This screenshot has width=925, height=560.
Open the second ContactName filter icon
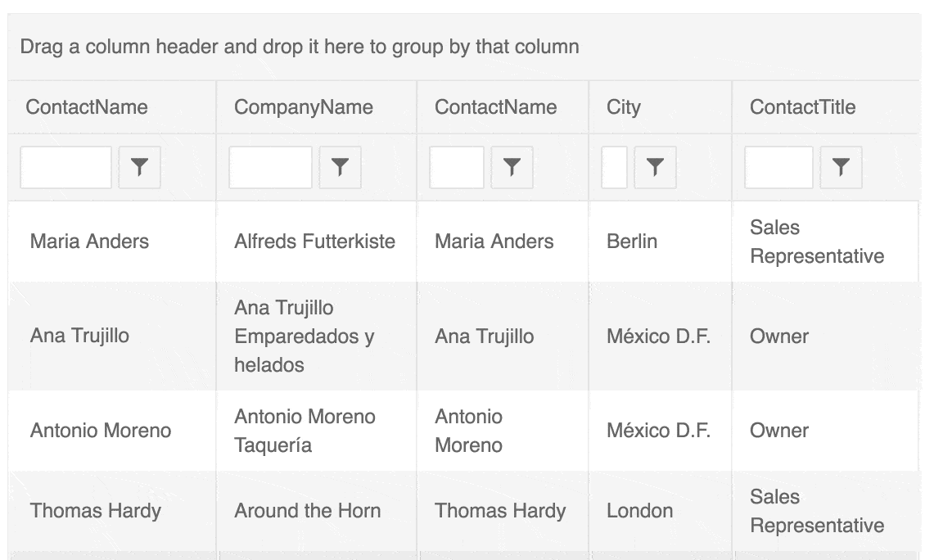(512, 166)
